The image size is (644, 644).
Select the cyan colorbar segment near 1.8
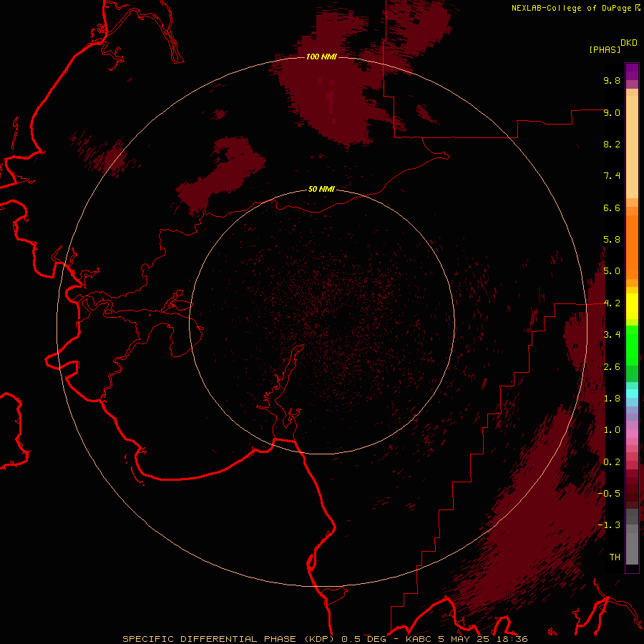point(632,393)
